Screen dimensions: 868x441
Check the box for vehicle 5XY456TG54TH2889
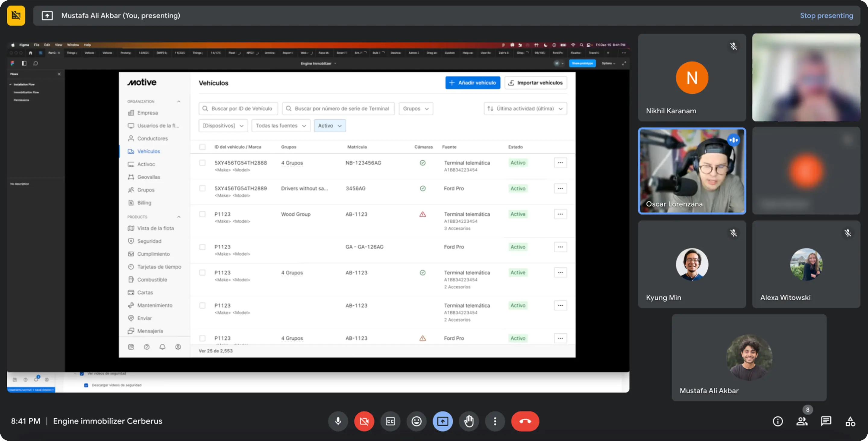pos(202,188)
